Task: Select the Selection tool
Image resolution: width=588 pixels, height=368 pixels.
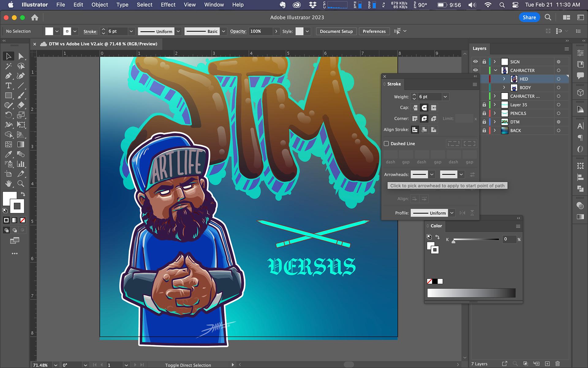Action: 9,56
